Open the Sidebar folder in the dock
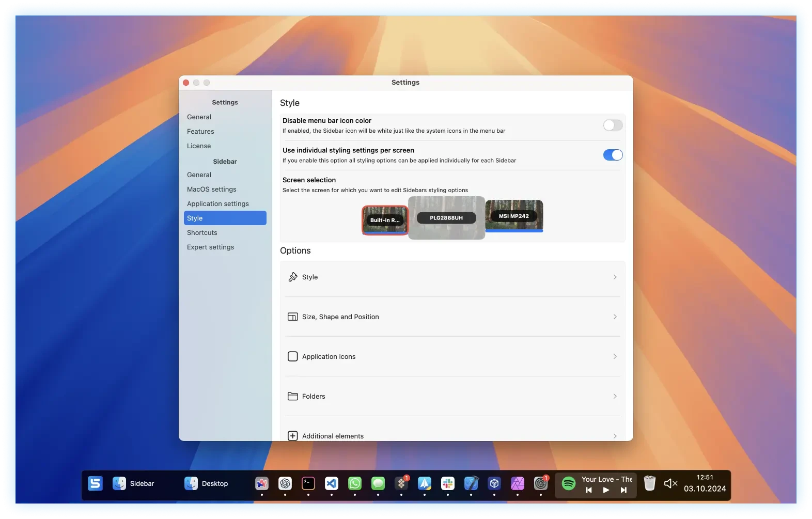 pyautogui.click(x=133, y=483)
